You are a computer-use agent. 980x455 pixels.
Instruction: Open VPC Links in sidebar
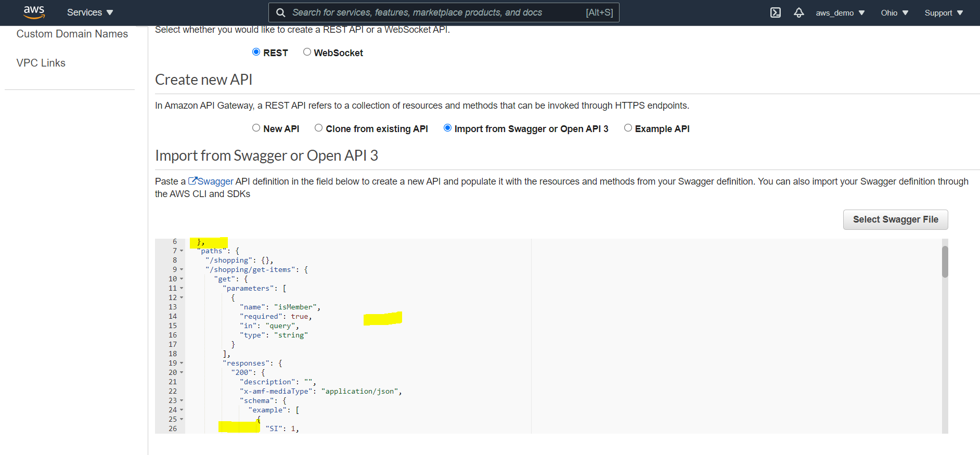(x=41, y=63)
